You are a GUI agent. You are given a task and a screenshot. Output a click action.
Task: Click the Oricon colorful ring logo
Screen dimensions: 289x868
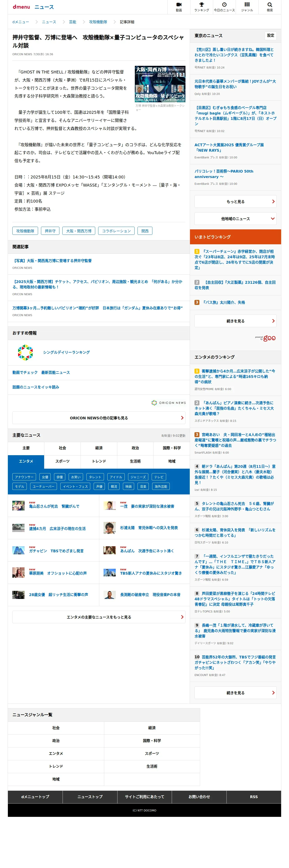25,352
